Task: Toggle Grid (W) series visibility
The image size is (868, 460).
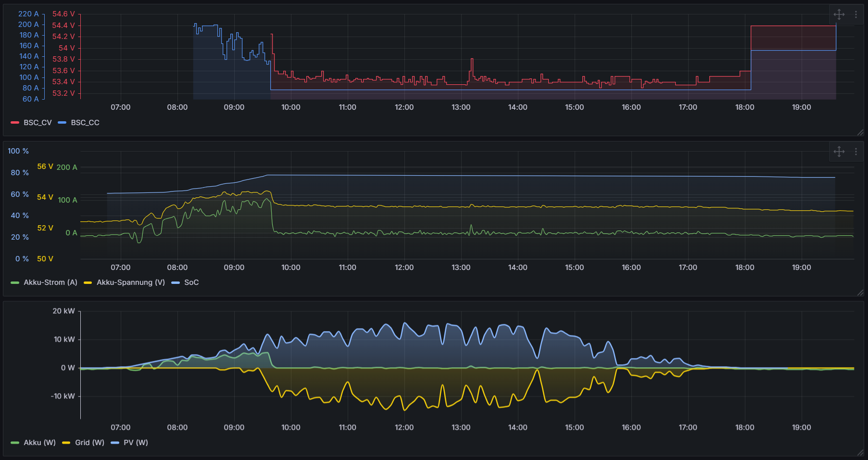Action: [90, 442]
